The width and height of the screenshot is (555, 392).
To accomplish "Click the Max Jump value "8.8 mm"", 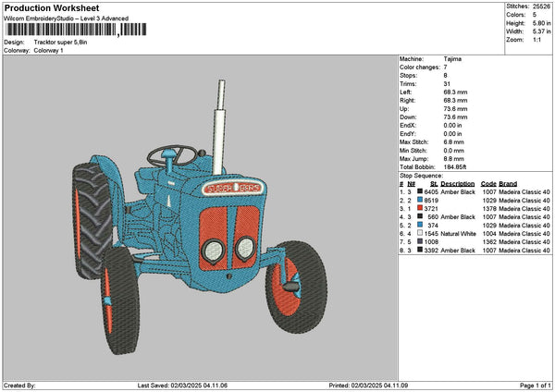I will [454, 159].
